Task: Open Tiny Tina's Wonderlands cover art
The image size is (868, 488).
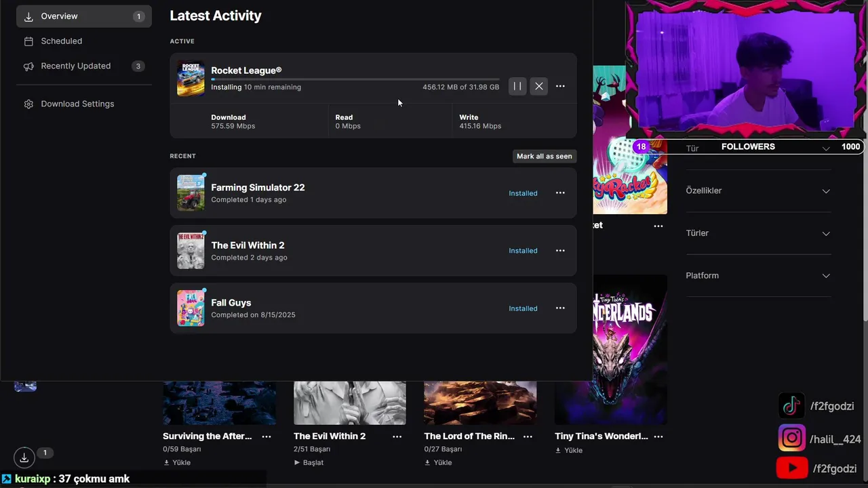Action: point(630,349)
